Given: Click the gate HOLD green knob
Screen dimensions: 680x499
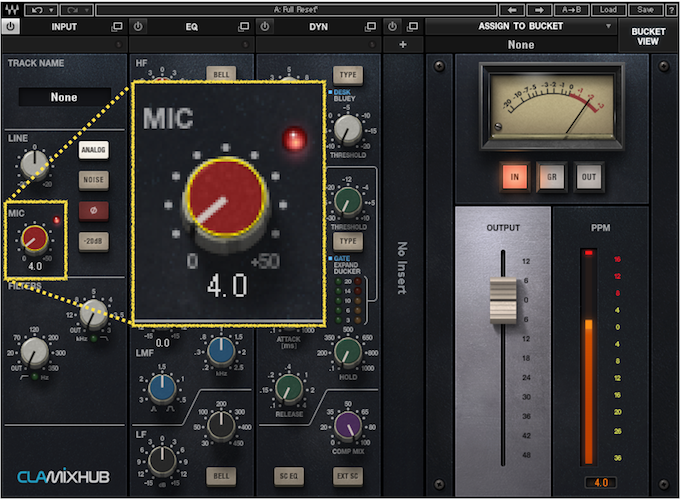Looking at the screenshot, I should pyautogui.click(x=348, y=352).
